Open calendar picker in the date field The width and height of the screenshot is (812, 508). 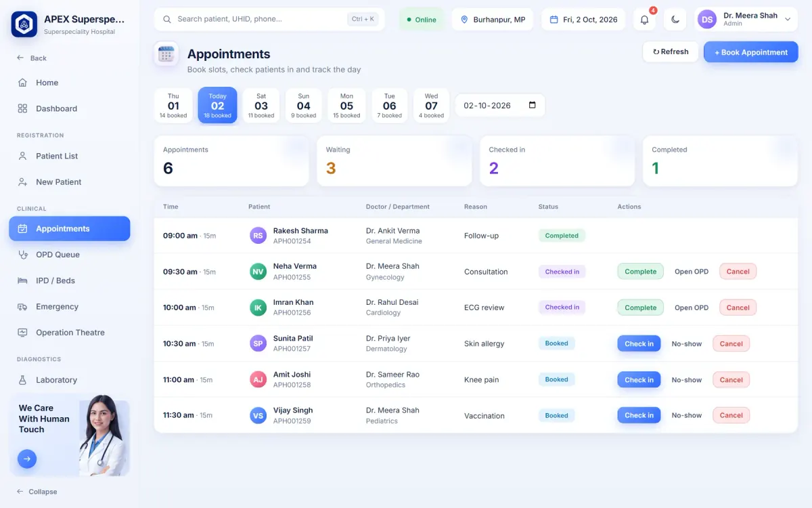pyautogui.click(x=533, y=105)
